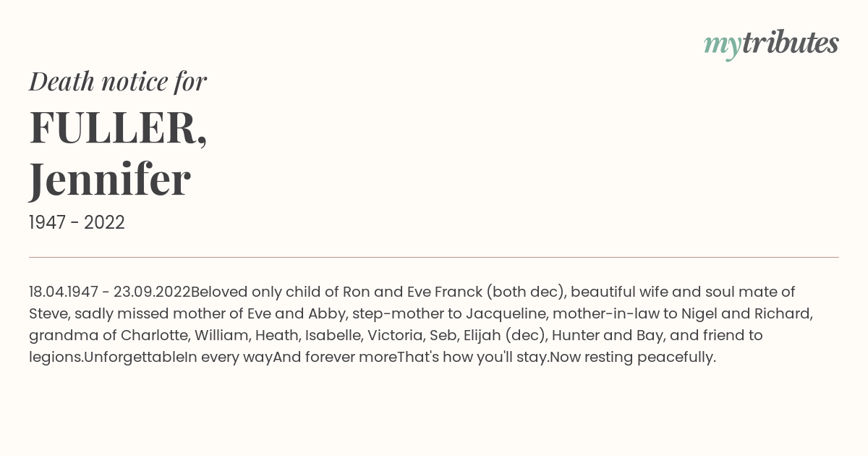
Task: Click the date range "18.04.1947 - 23.09.2022"
Action: (x=109, y=292)
